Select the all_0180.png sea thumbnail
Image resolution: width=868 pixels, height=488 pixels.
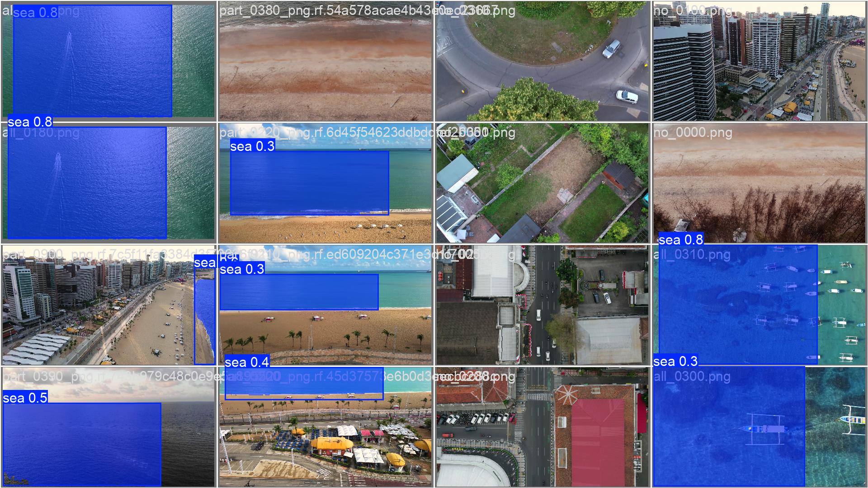[108, 183]
